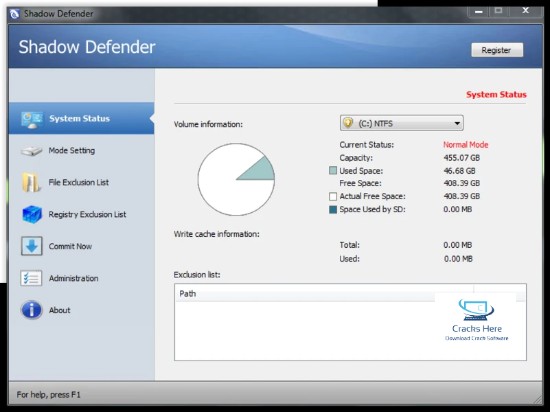The height and width of the screenshot is (412, 550).
Task: Select Commit Now in the sidebar
Action: (81, 246)
